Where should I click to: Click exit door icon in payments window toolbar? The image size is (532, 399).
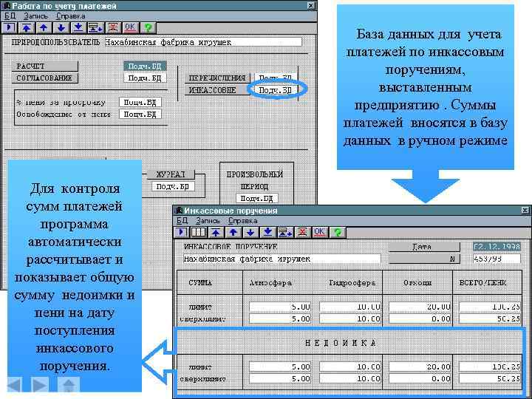pos(10,28)
